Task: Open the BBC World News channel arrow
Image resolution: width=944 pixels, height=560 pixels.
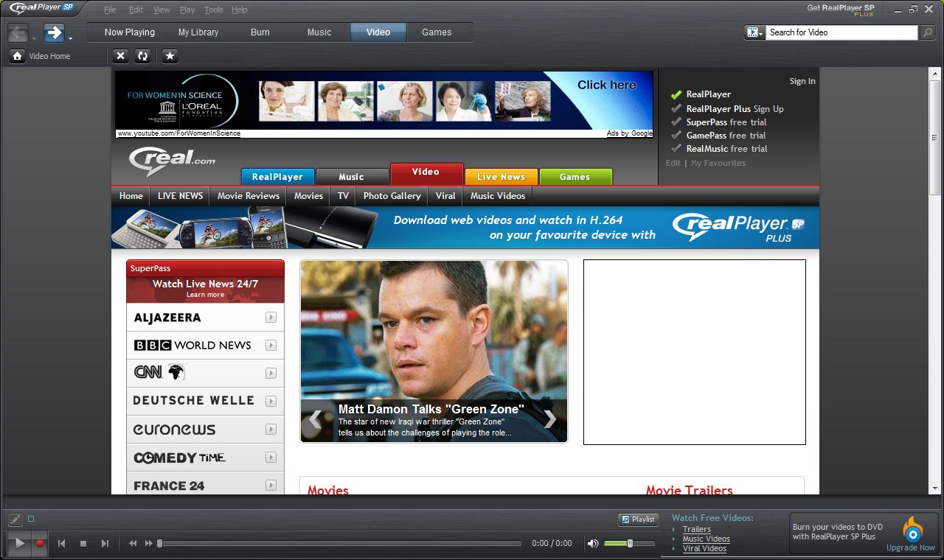Action: pos(271,345)
